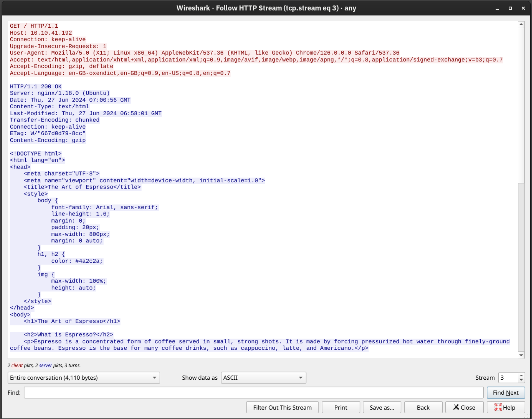Increment the Stream number stepper
The image size is (532, 419).
[x=521, y=375]
